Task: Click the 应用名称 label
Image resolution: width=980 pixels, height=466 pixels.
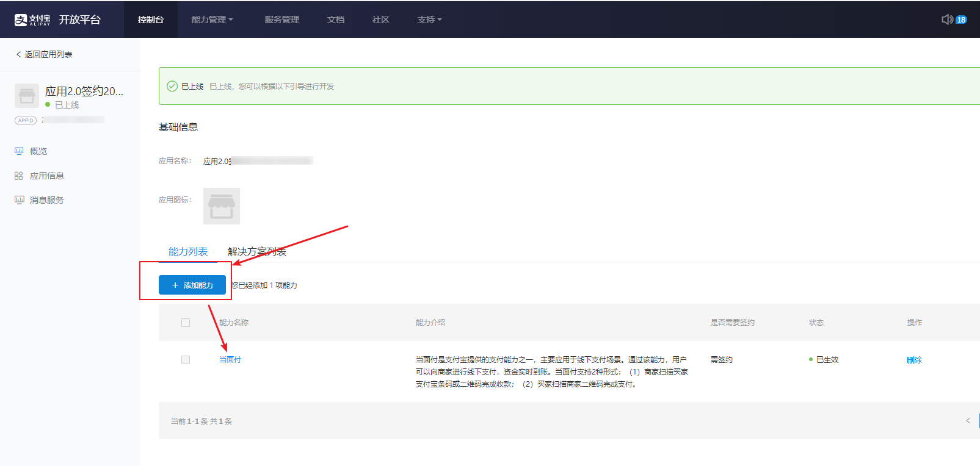Action: coord(175,161)
